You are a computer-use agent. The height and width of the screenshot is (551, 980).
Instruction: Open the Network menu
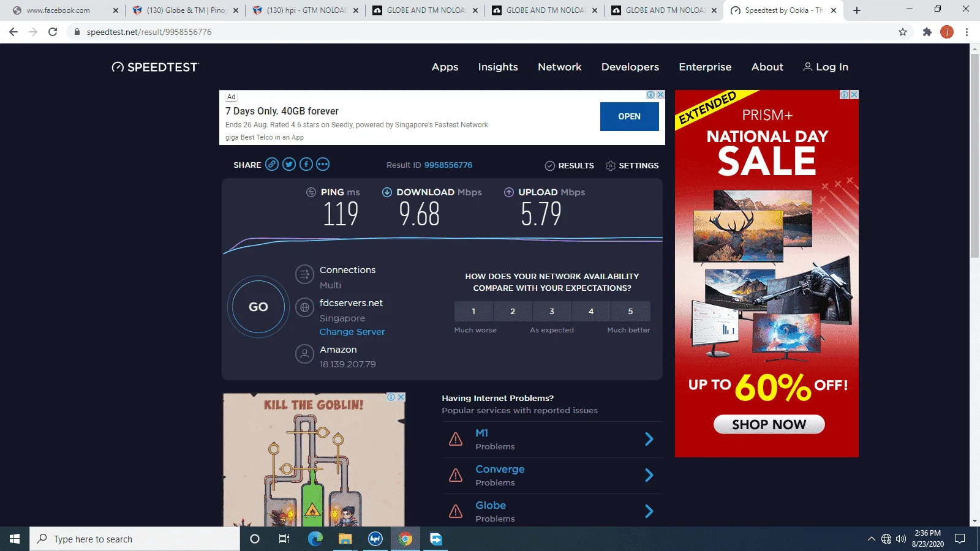(x=560, y=67)
